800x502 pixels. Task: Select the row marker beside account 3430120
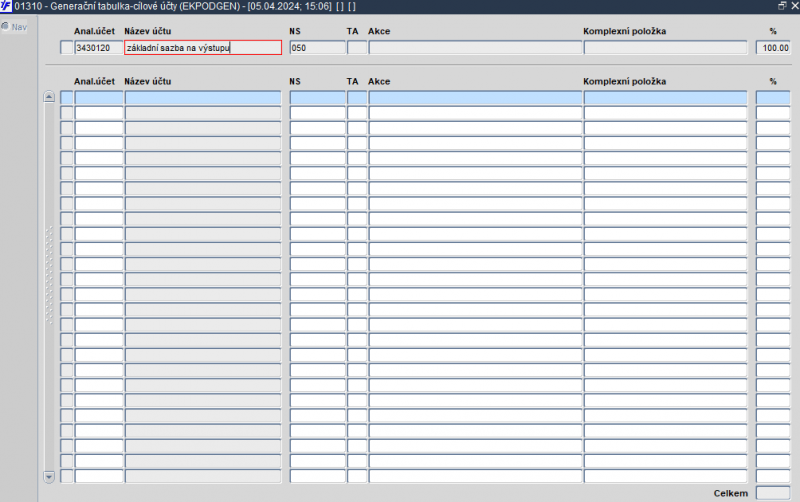tap(67, 48)
